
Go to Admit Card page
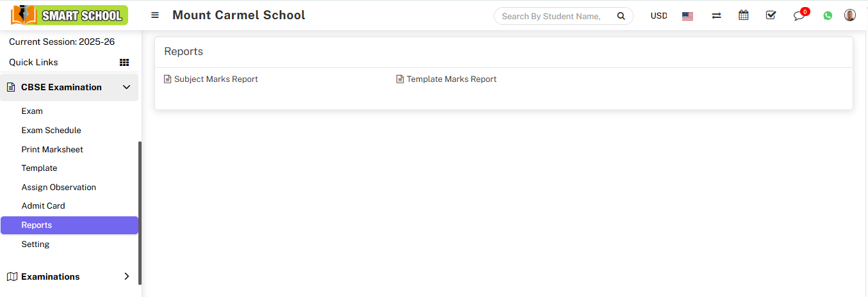[44, 206]
